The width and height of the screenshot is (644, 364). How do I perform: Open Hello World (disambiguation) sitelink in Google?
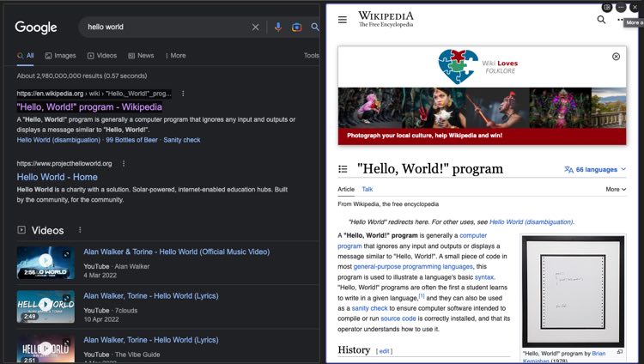[58, 140]
